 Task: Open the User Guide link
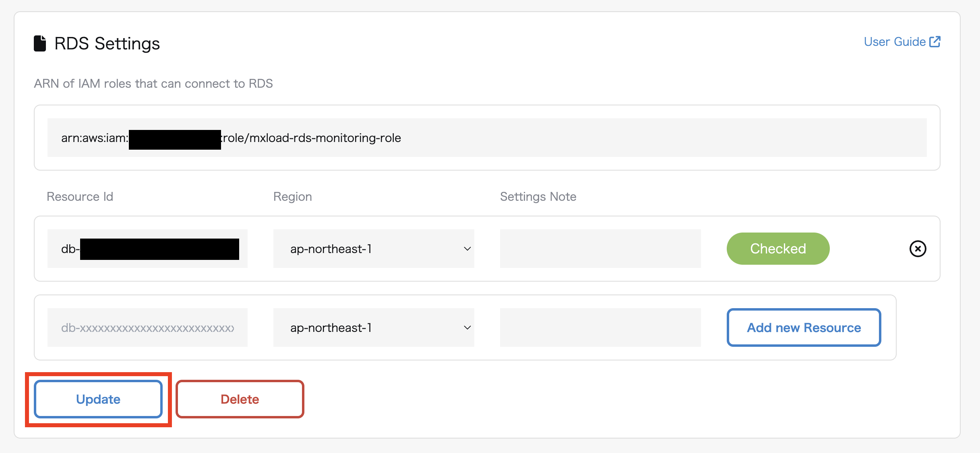(x=895, y=42)
